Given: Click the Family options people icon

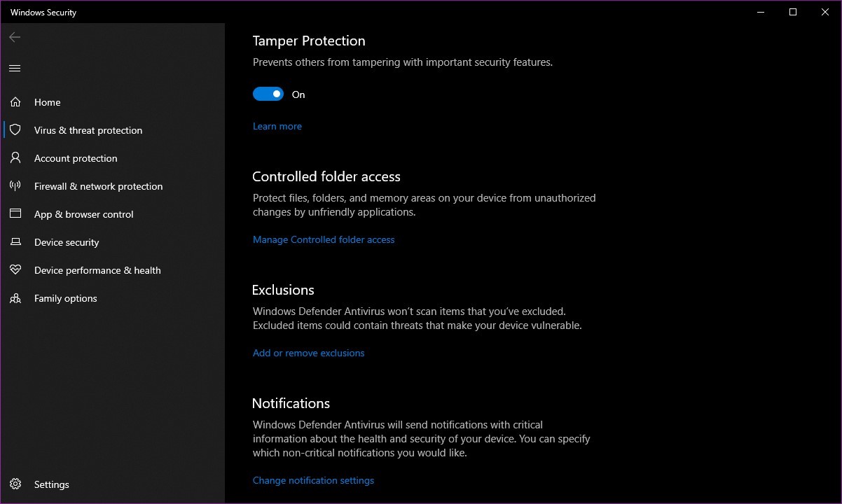Looking at the screenshot, I should click(15, 298).
